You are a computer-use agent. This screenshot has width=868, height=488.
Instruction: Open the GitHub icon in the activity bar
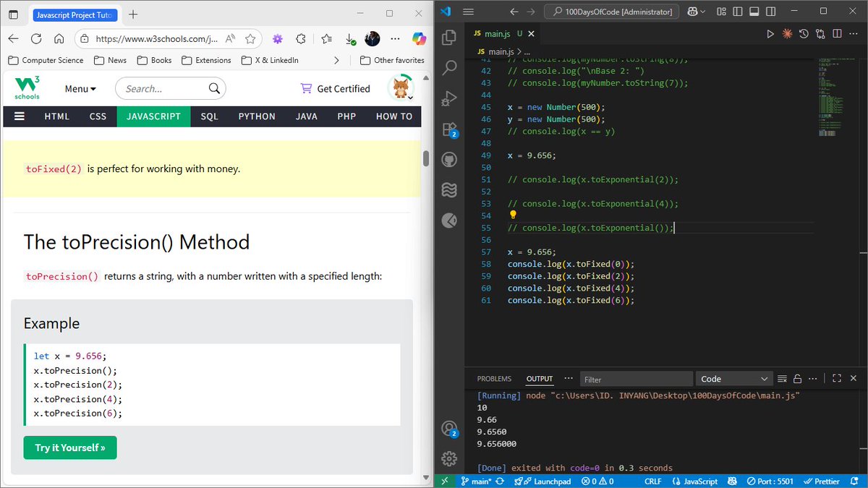click(x=449, y=160)
